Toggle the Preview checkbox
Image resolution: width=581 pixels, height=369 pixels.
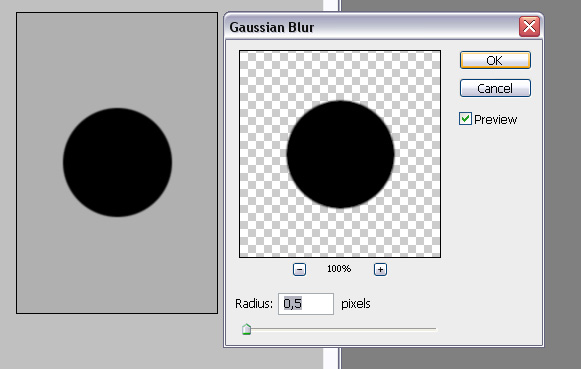click(465, 119)
